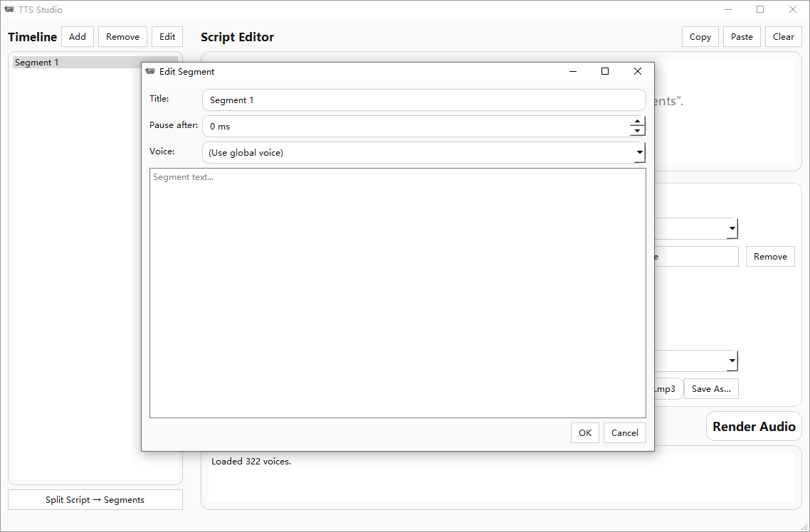
Task: Open the Voice dropdown in Edit Segment
Action: 639,152
